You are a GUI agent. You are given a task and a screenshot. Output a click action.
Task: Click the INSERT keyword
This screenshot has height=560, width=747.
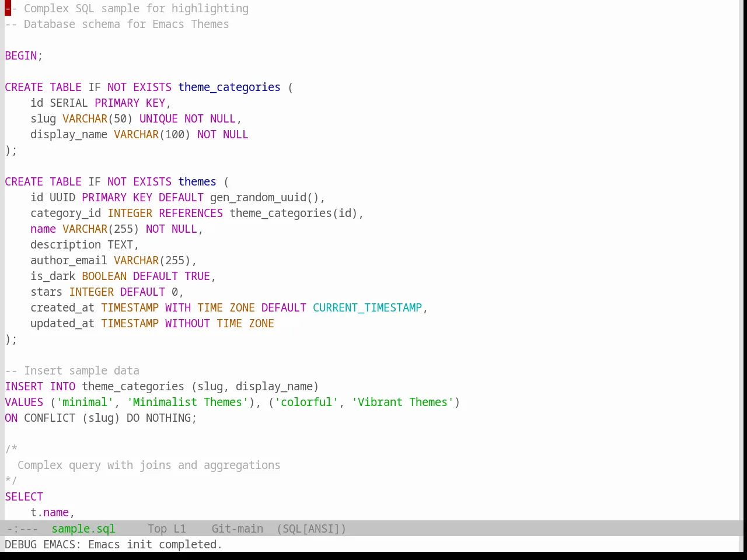point(24,386)
